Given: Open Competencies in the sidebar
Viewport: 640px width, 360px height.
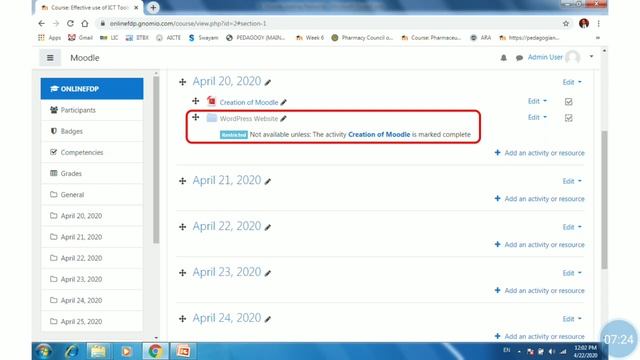Looking at the screenshot, I should (x=92, y=152).
